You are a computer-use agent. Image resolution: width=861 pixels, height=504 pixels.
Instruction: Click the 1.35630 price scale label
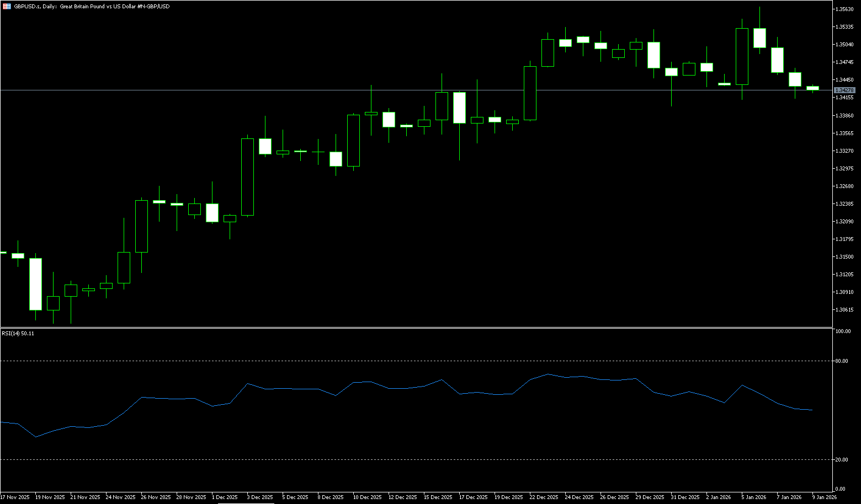point(844,9)
